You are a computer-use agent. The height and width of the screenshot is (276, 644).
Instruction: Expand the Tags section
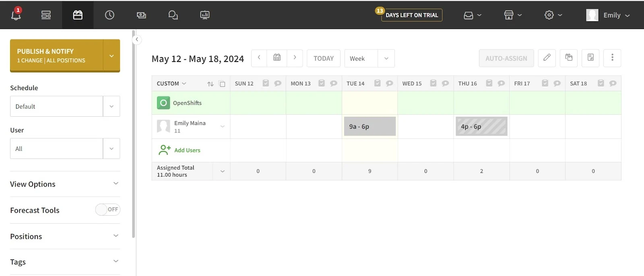(65, 262)
